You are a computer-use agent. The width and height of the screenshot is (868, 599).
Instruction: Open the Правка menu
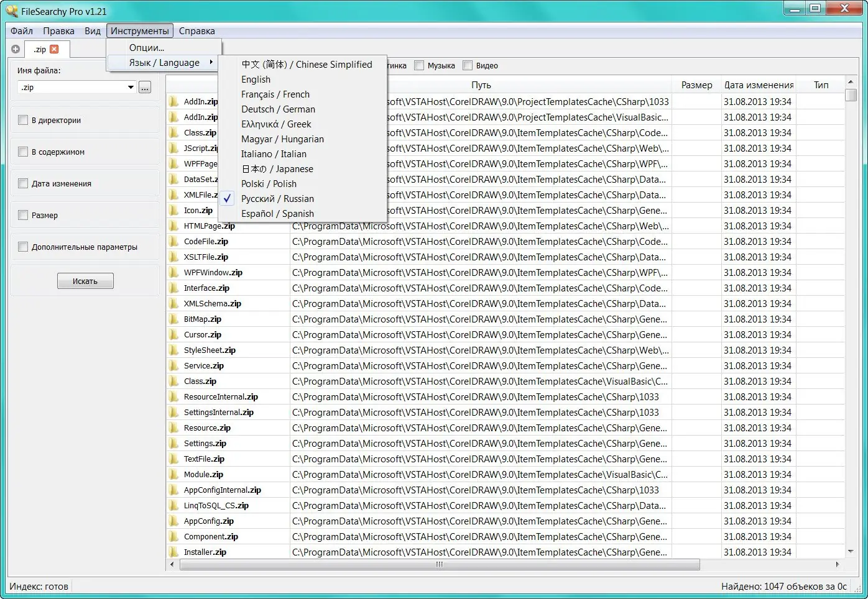(x=58, y=31)
